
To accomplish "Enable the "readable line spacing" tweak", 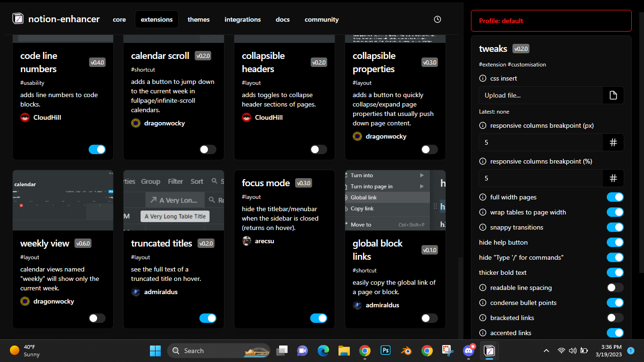I will coord(615,288).
